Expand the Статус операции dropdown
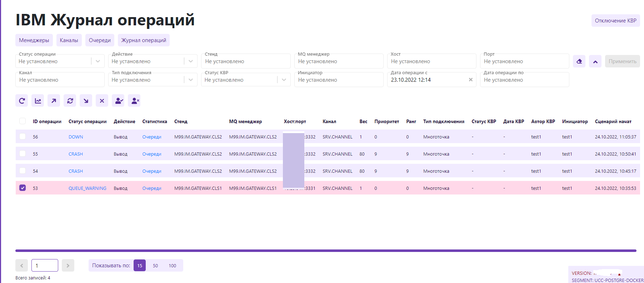The image size is (644, 283). 98,61
